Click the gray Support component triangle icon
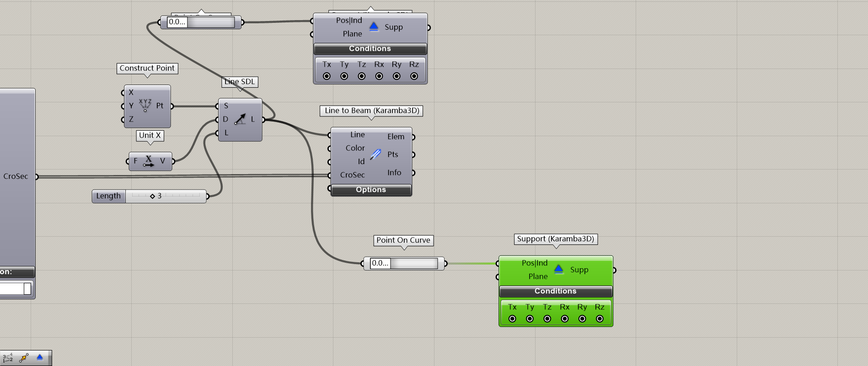 pyautogui.click(x=374, y=27)
